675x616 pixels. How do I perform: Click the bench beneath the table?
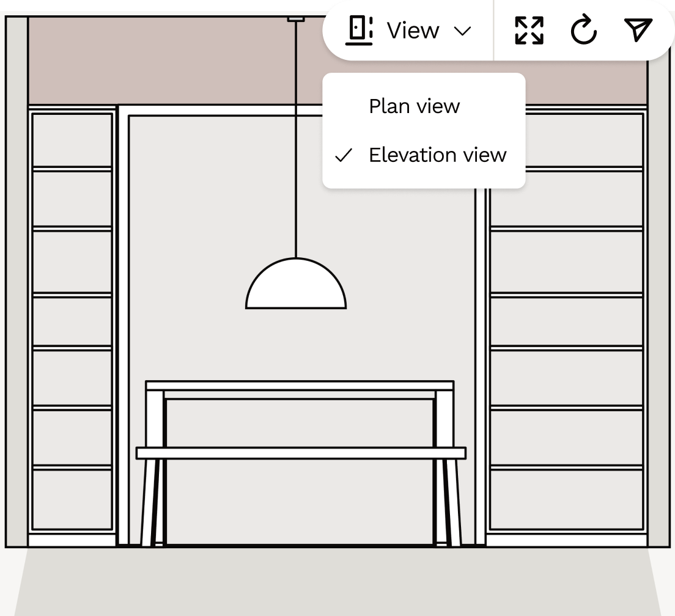[x=300, y=453]
